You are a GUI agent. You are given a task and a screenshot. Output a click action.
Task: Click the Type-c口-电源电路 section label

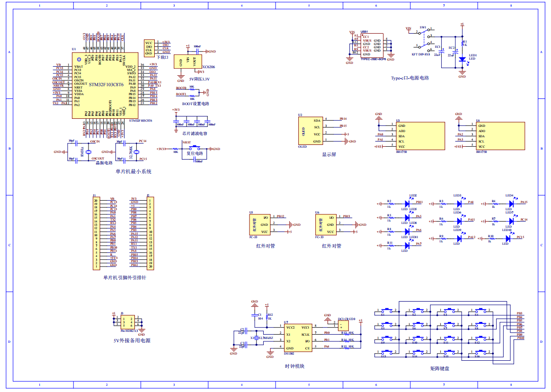409,78
